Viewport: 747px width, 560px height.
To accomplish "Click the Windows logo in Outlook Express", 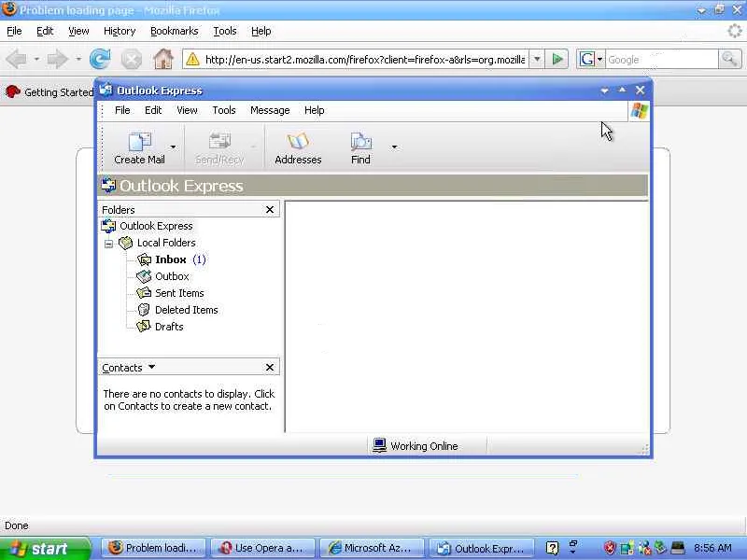I will 639,111.
